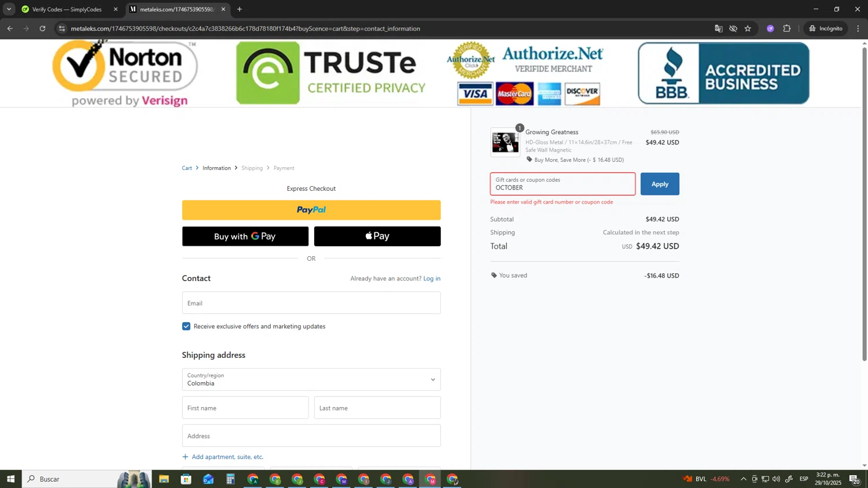Go back to the previous page
Screen dimensions: 868x488
(10, 28)
